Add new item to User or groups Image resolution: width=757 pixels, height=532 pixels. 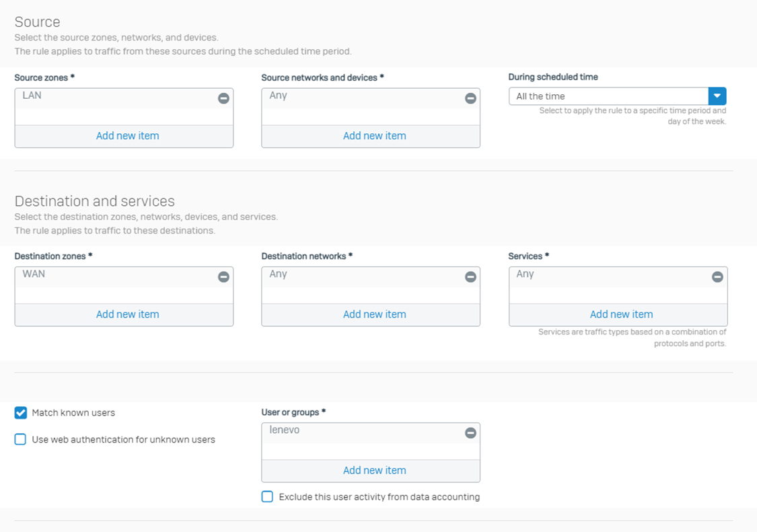[x=374, y=471]
